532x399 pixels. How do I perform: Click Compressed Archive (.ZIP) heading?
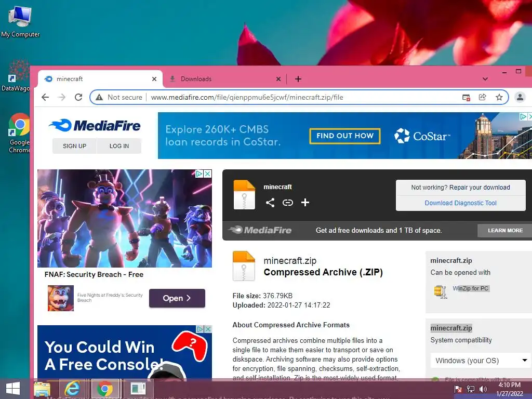click(323, 272)
